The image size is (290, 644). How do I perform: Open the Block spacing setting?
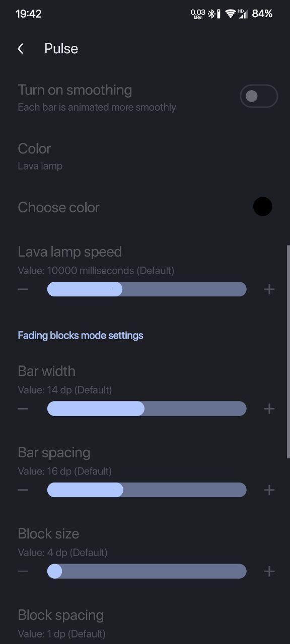(x=145, y=623)
